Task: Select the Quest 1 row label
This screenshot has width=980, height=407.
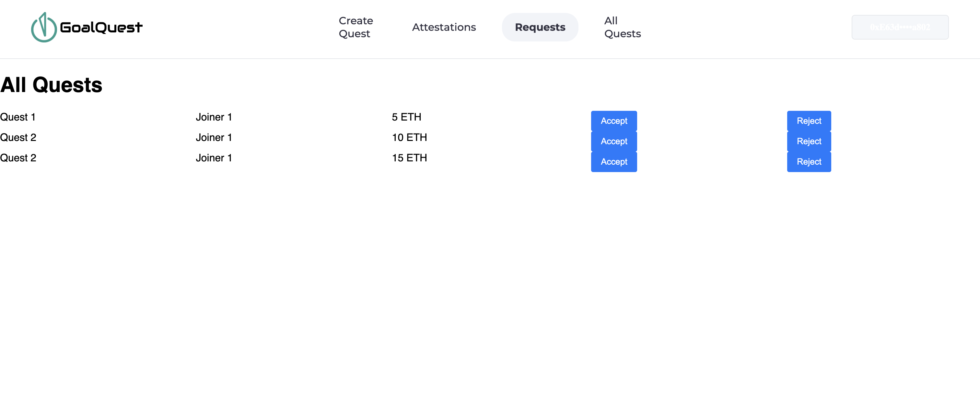Action: pyautogui.click(x=17, y=117)
